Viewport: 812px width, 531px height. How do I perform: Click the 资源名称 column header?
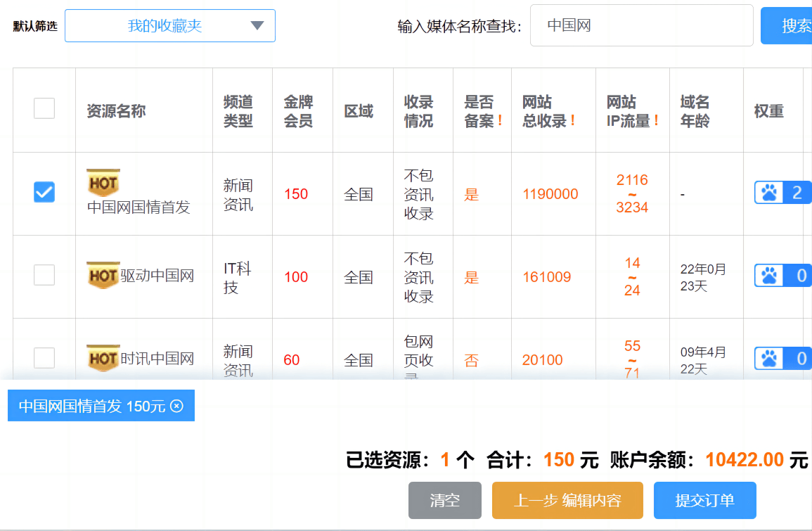(x=116, y=111)
